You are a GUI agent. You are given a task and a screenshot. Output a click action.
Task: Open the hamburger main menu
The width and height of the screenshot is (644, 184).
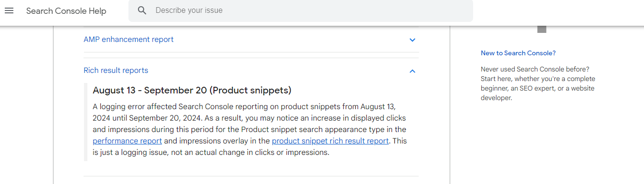click(9, 10)
